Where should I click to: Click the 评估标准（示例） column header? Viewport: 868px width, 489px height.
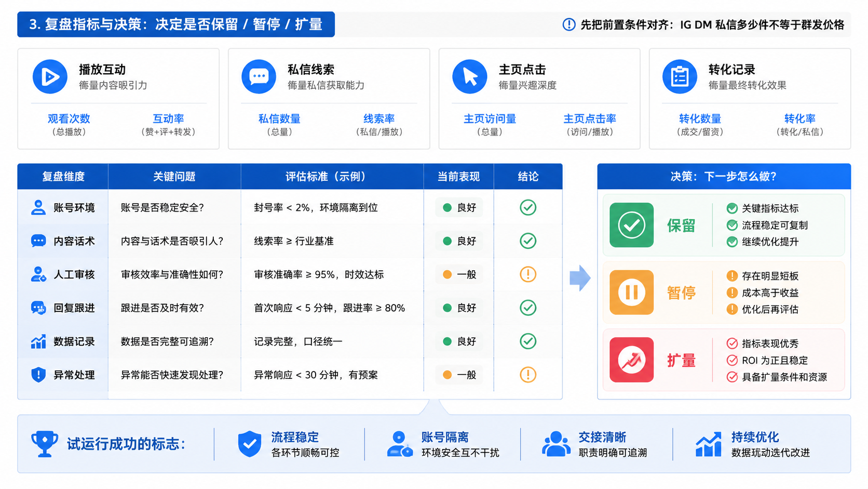coord(332,177)
